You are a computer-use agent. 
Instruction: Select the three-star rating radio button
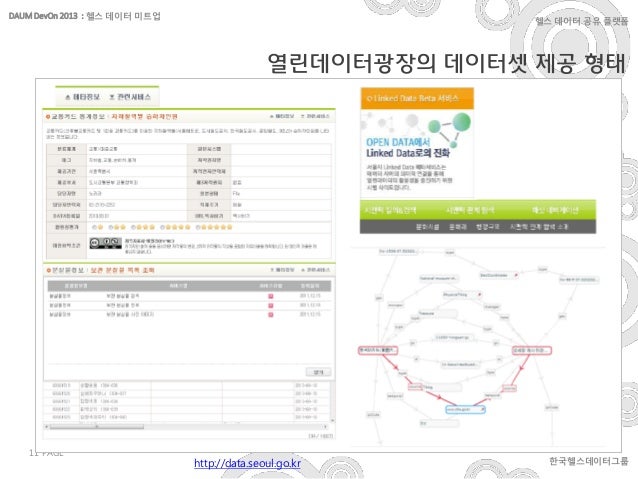133,227
